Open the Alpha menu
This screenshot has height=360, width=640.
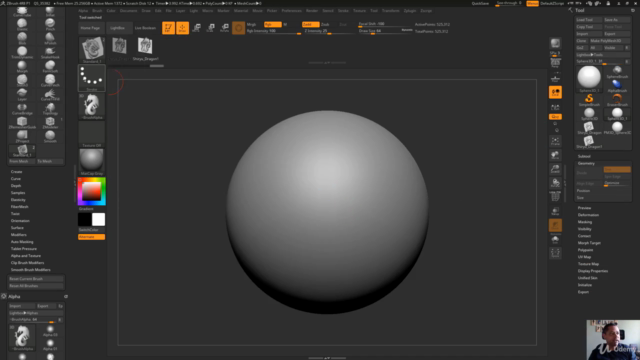(83, 11)
